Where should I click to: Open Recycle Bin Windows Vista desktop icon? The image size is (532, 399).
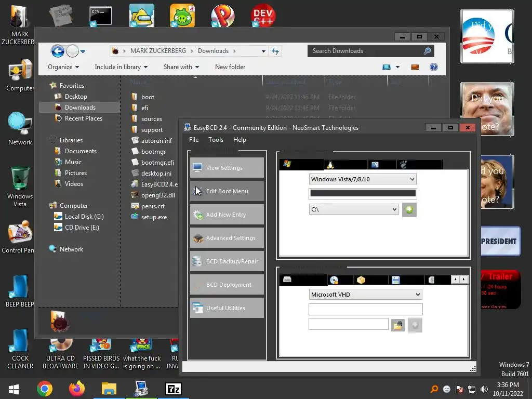(20, 187)
